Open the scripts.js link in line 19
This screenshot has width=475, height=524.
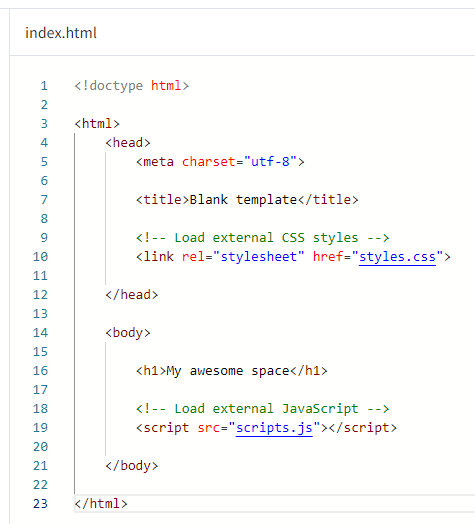pyautogui.click(x=274, y=428)
